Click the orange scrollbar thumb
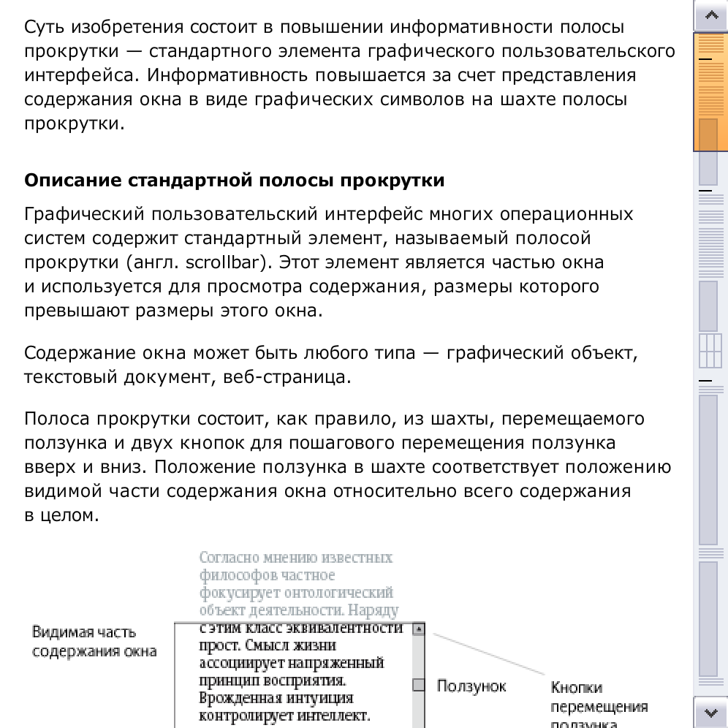This screenshot has width=728, height=728. click(x=710, y=91)
